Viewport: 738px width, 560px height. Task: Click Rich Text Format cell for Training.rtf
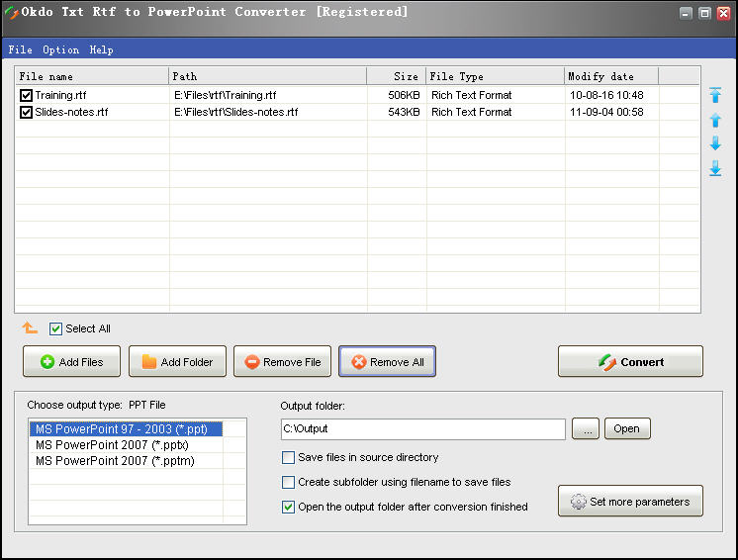tap(472, 96)
